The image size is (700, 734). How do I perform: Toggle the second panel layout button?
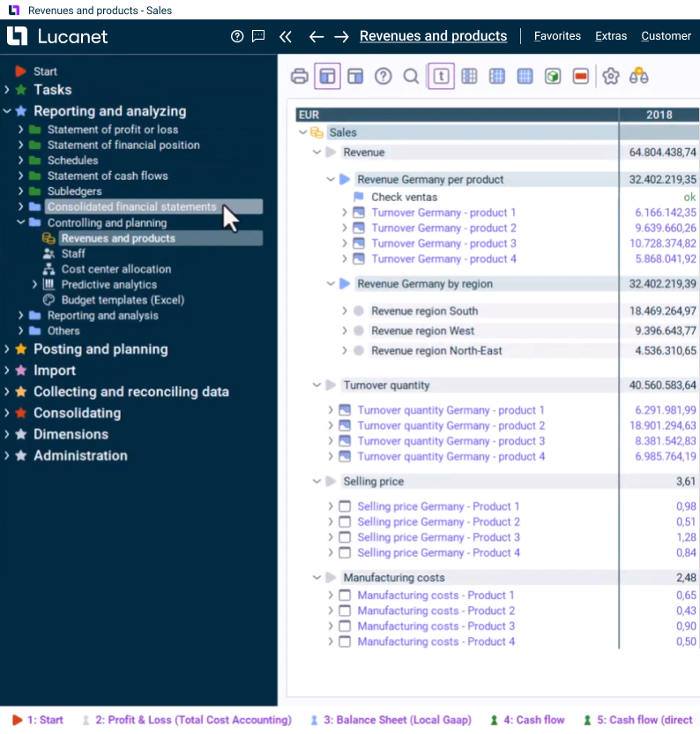point(355,76)
